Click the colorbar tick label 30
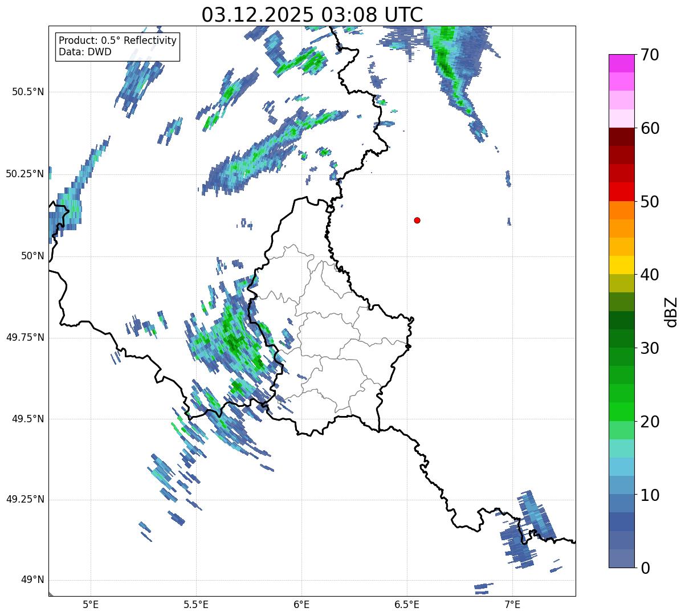The height and width of the screenshot is (616, 685). (650, 348)
